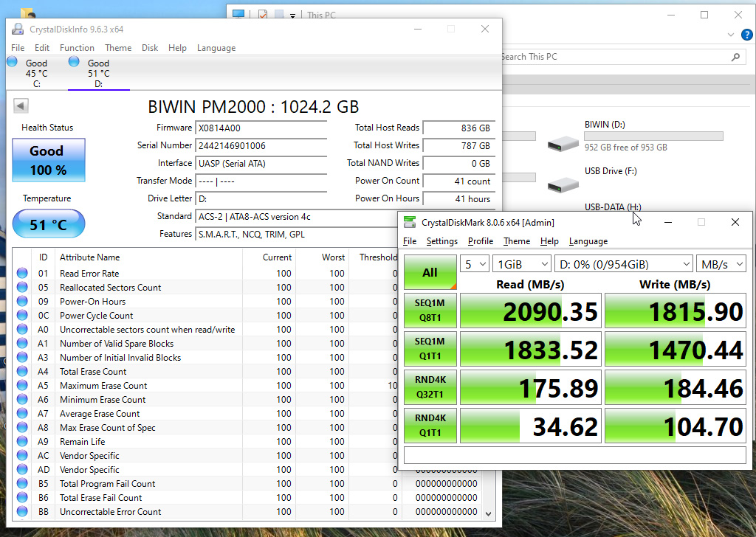Click the search magnifier in This PC

tap(735, 57)
